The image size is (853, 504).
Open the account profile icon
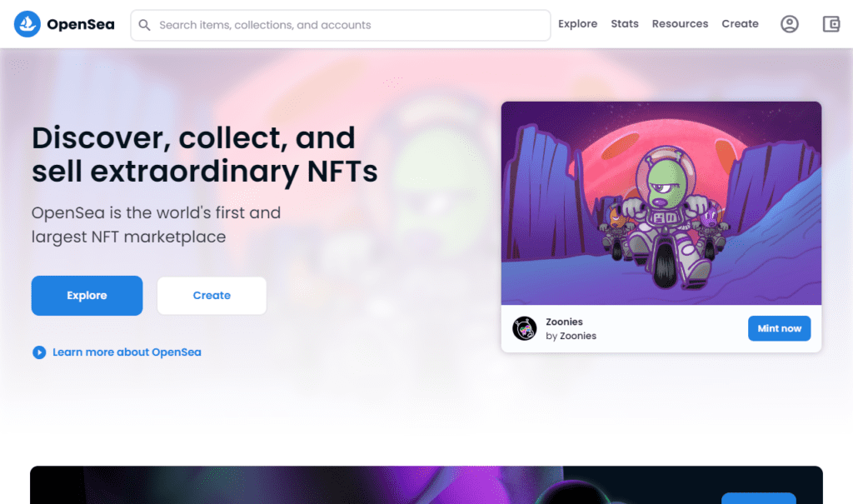click(790, 24)
